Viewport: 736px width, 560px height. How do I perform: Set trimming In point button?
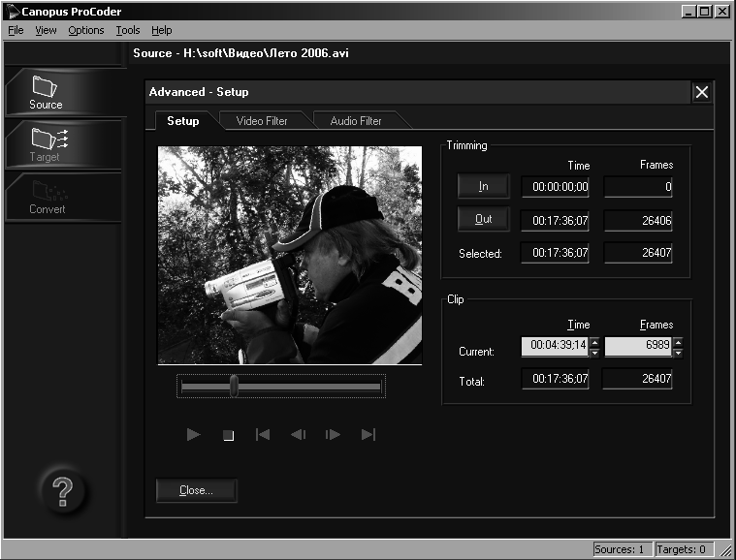(x=484, y=186)
